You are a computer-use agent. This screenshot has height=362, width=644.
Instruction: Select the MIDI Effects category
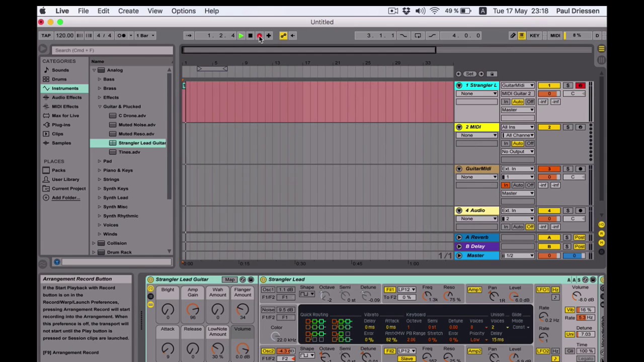pyautogui.click(x=65, y=107)
